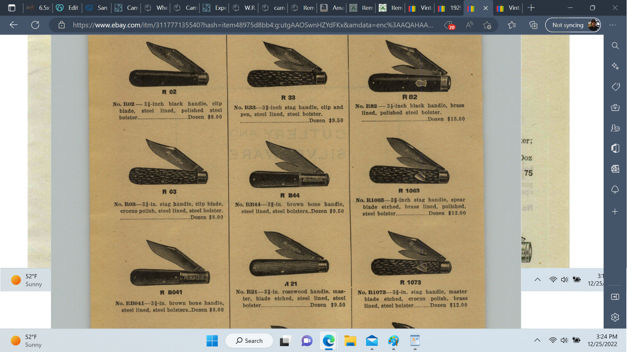This screenshot has height=352, width=644.
Task: Open a new browser tab
Action: point(531,8)
